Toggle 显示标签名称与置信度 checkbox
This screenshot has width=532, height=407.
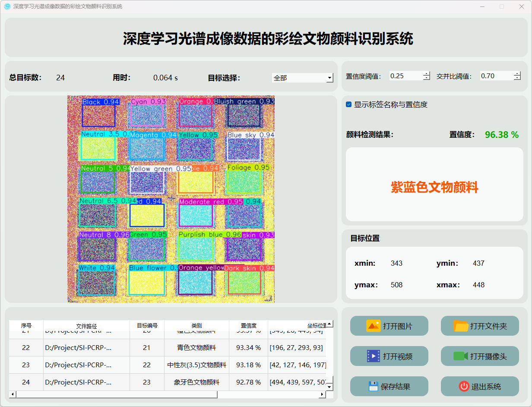point(349,105)
